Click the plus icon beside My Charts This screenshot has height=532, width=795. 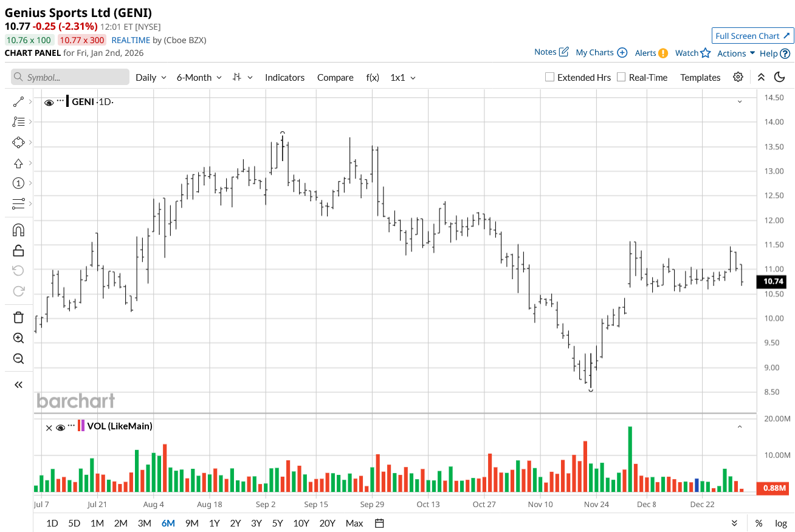[x=622, y=53]
